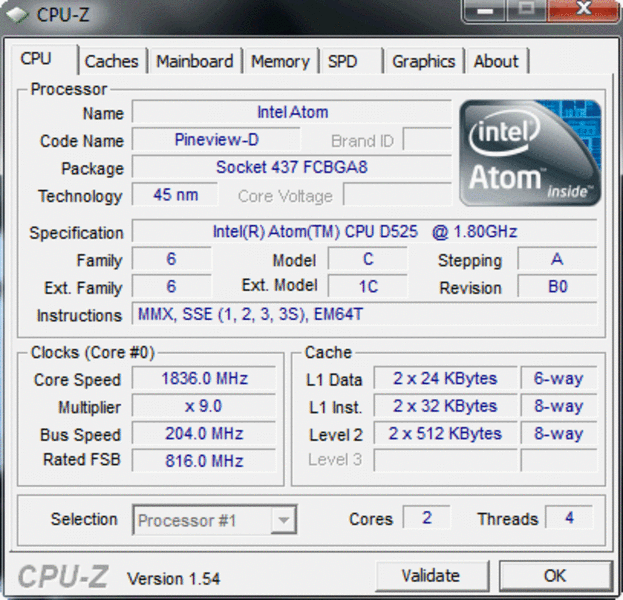Show the About tab
This screenshot has width=623, height=600.
(x=497, y=62)
